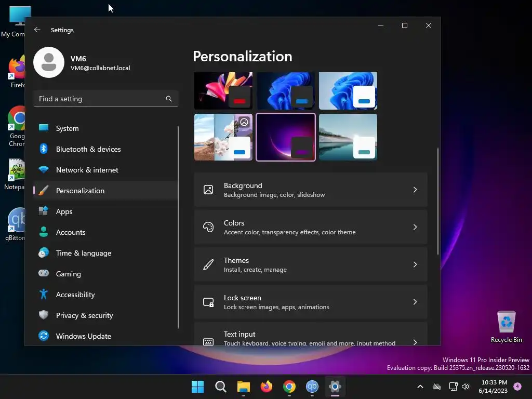This screenshot has width=532, height=399.
Task: Open the Recycle Bin desktop icon
Action: tap(506, 326)
